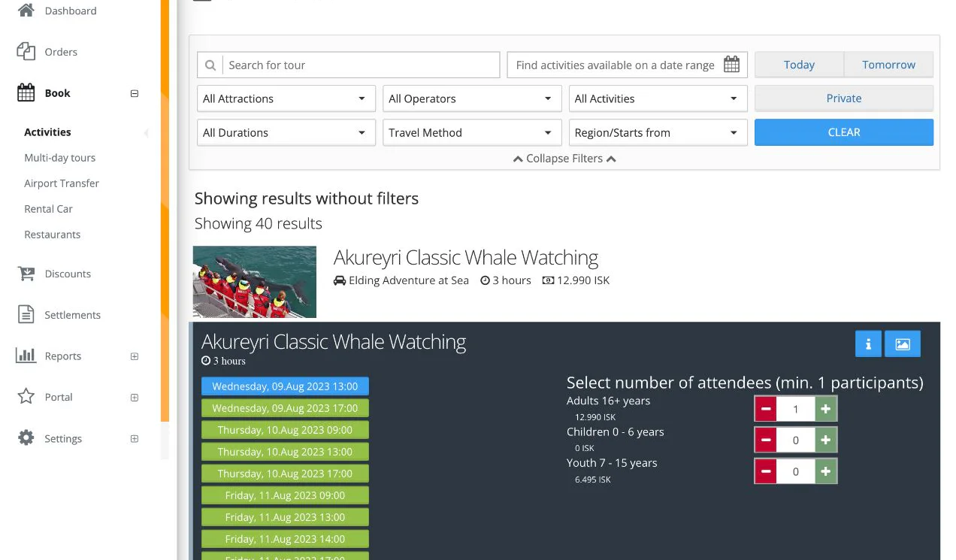Click Adults attendee count field
Viewport: 956px width, 560px height.
pyautogui.click(x=796, y=409)
